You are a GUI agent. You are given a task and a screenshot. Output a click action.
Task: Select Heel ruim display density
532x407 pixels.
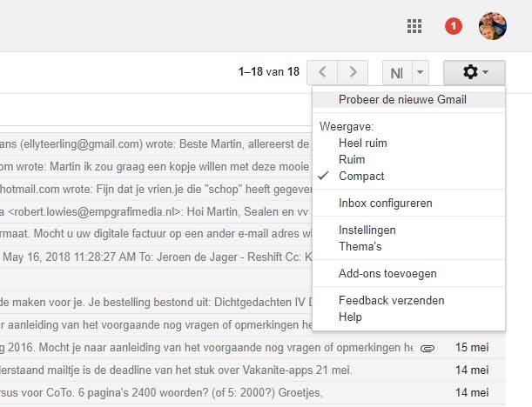coord(409,143)
